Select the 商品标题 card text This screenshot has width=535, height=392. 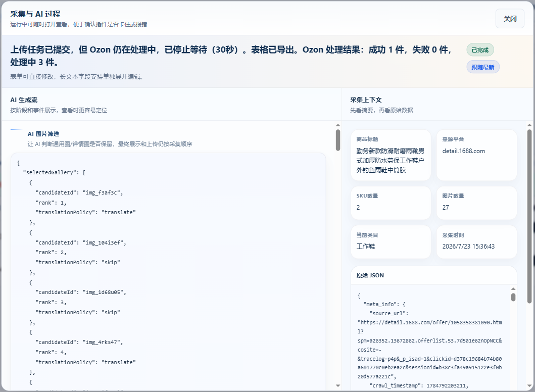click(x=391, y=160)
